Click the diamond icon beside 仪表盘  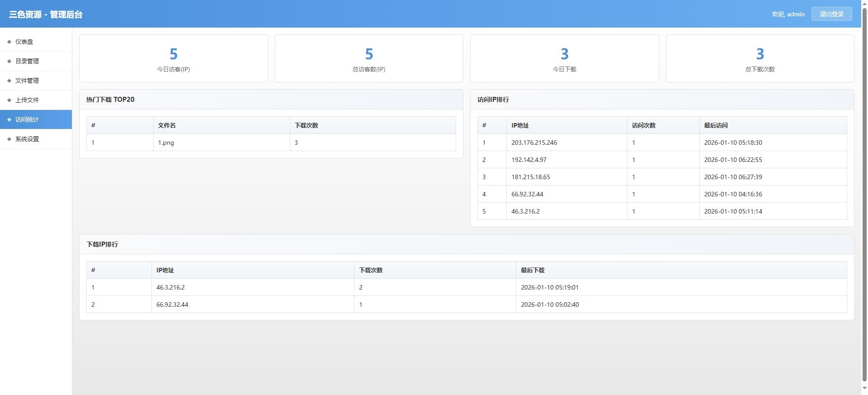(9, 42)
